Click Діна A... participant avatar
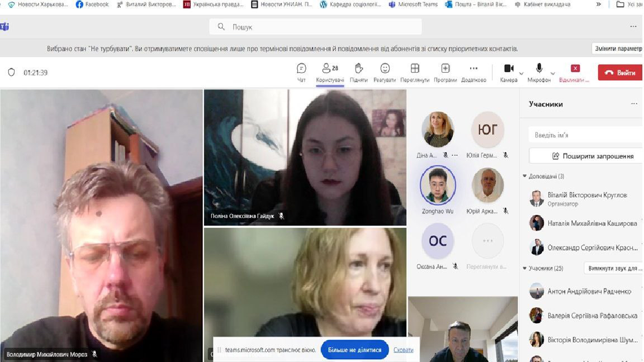Viewport: 644px width, 362px height. pos(437,129)
